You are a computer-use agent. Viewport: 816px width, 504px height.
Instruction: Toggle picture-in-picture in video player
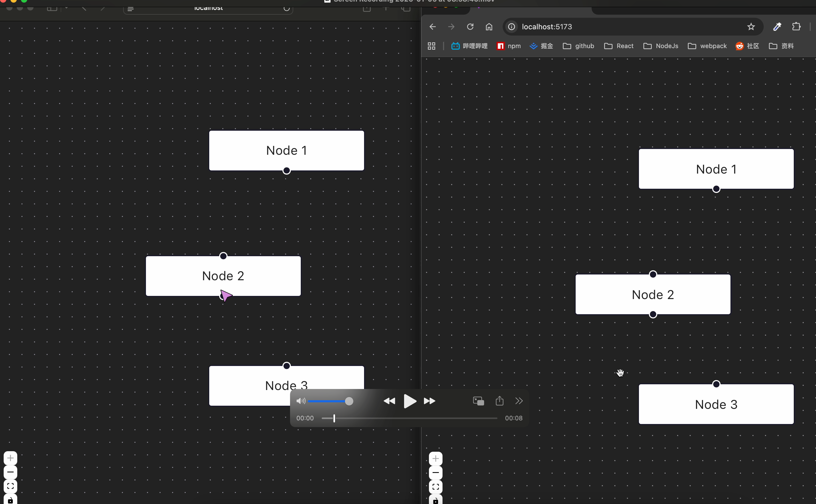[x=478, y=401]
